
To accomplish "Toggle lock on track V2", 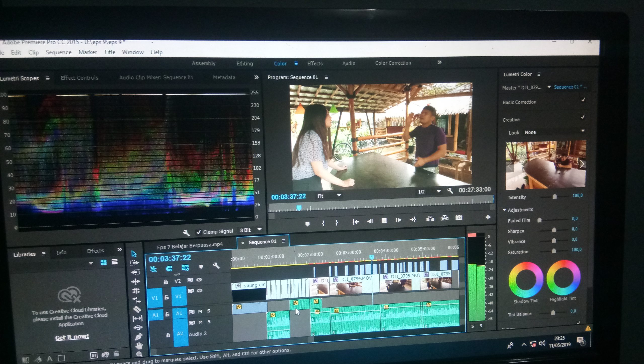I will (x=166, y=282).
